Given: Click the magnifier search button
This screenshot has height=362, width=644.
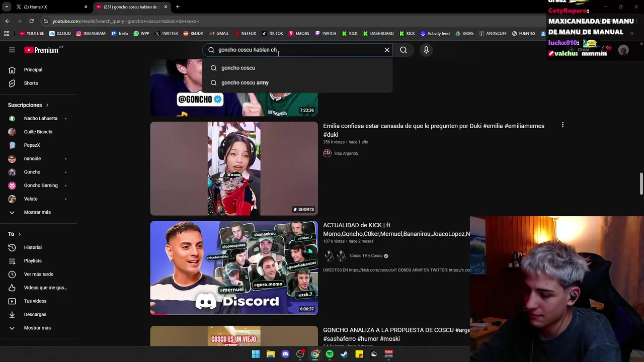Looking at the screenshot, I should pyautogui.click(x=404, y=50).
